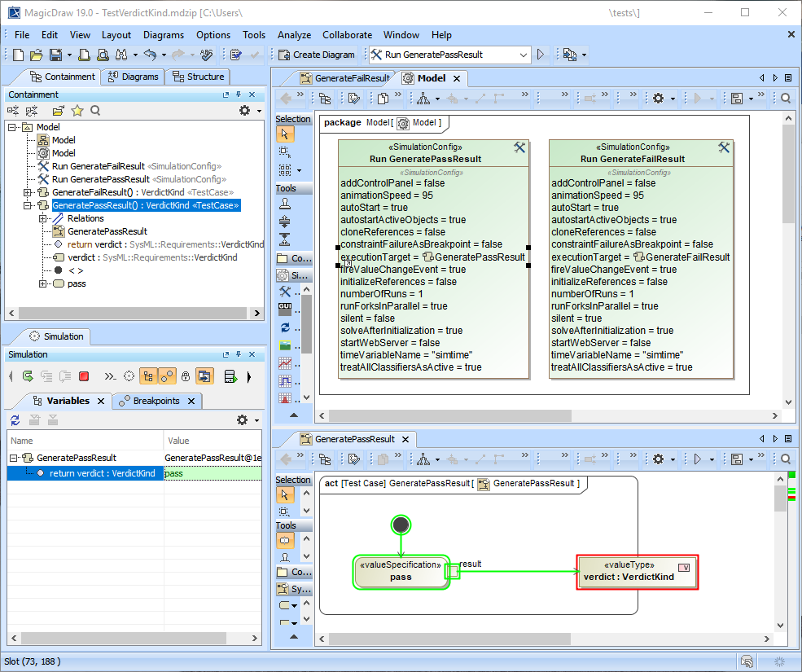Open the Run GeneratePassResult configuration dropdown

coord(522,55)
